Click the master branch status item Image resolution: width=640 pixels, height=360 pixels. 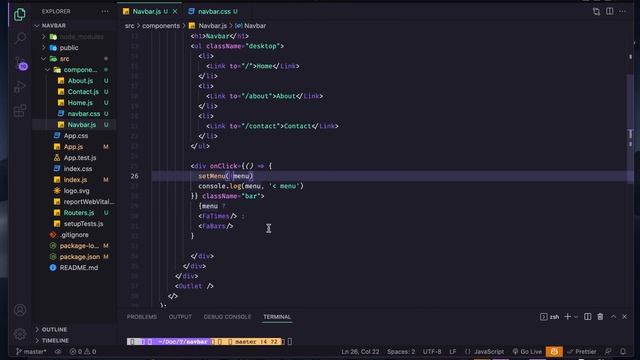tap(31, 351)
